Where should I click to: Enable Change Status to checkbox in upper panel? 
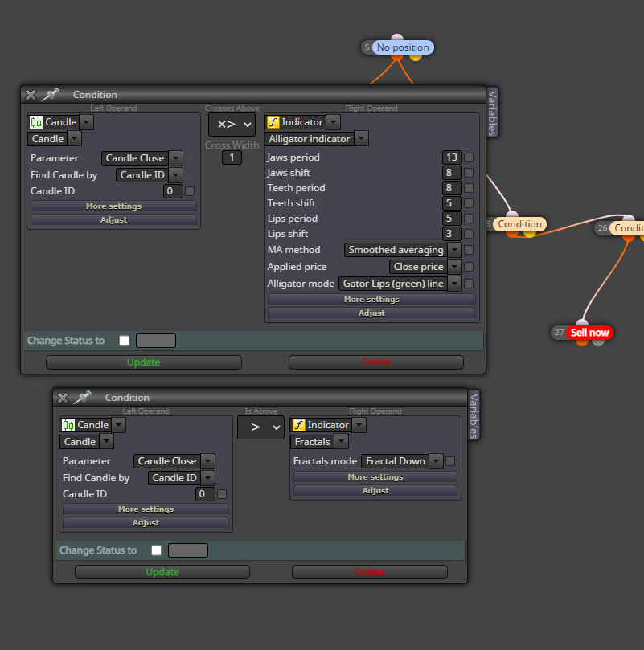tap(124, 341)
